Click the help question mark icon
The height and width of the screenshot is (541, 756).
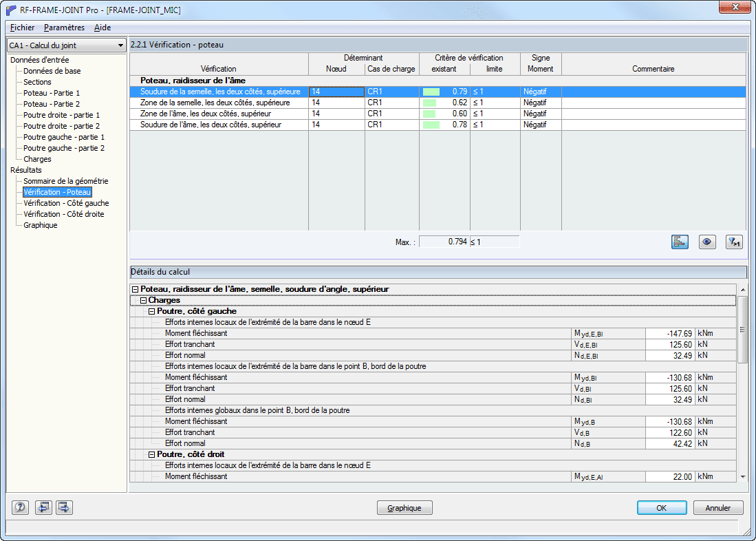(x=20, y=507)
